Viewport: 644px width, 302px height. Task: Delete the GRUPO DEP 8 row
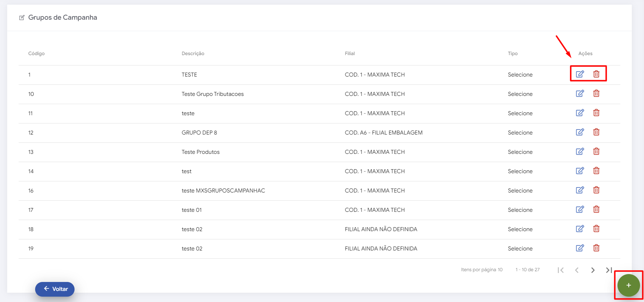596,132
